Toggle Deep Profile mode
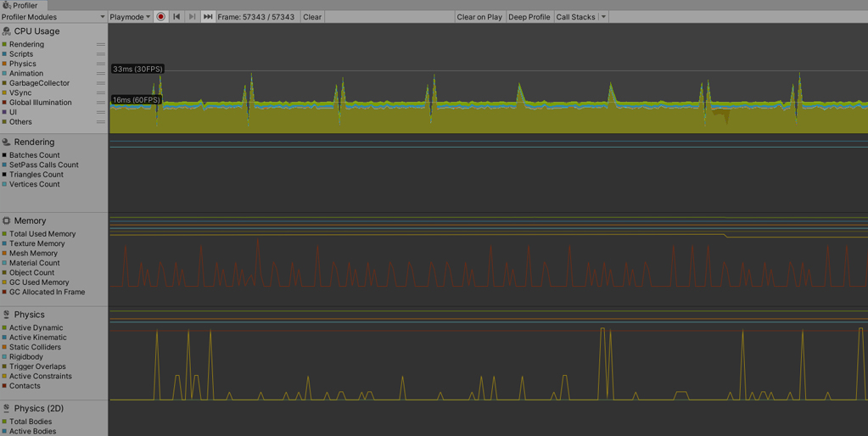Screen dimensions: 868x436 coord(529,17)
